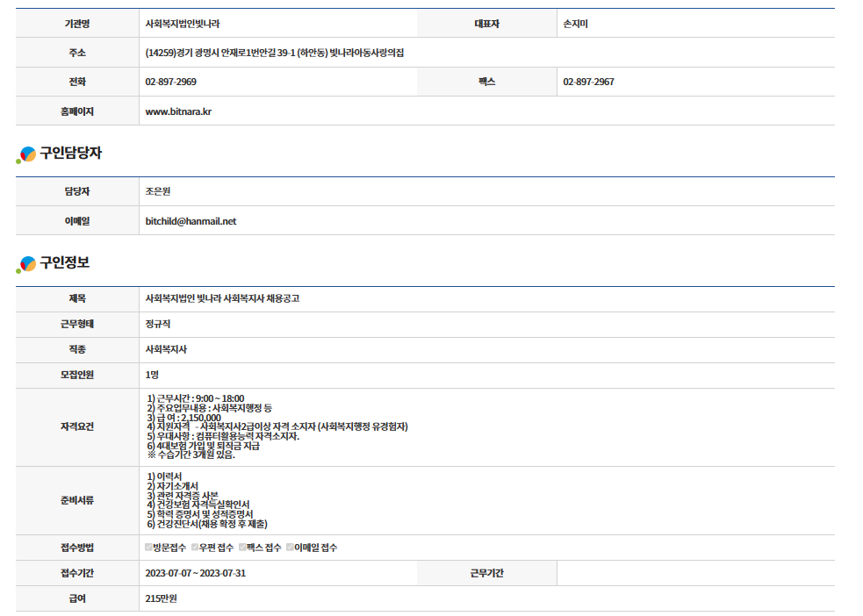This screenshot has height=616, width=863.
Task: Click the salary value 215만원
Action: pos(161,598)
